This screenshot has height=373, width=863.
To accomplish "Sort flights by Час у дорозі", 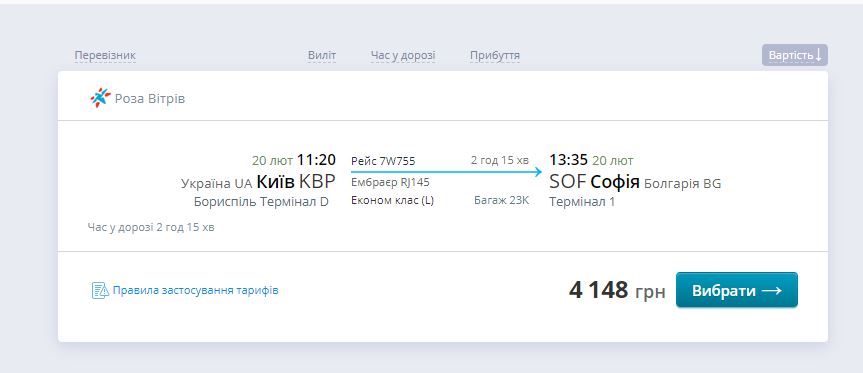I will [x=403, y=56].
